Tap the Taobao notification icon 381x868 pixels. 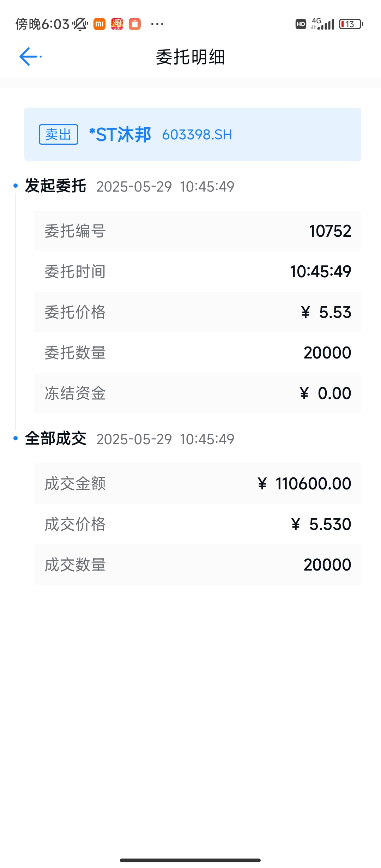117,24
